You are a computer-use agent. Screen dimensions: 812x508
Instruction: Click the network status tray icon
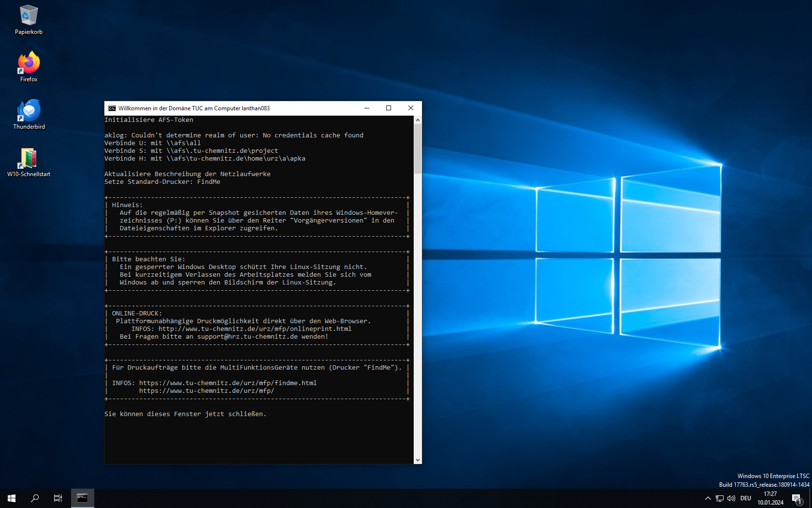[x=720, y=498]
